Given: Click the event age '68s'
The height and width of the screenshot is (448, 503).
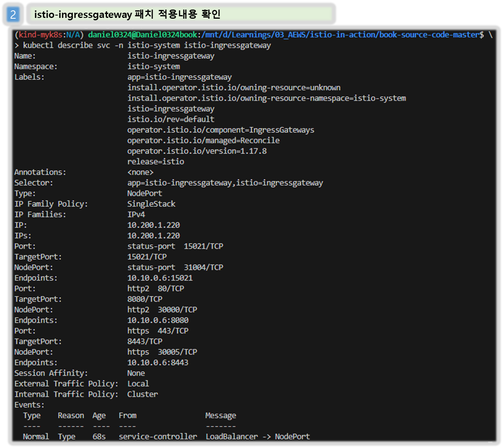Looking at the screenshot, I should (99, 436).
